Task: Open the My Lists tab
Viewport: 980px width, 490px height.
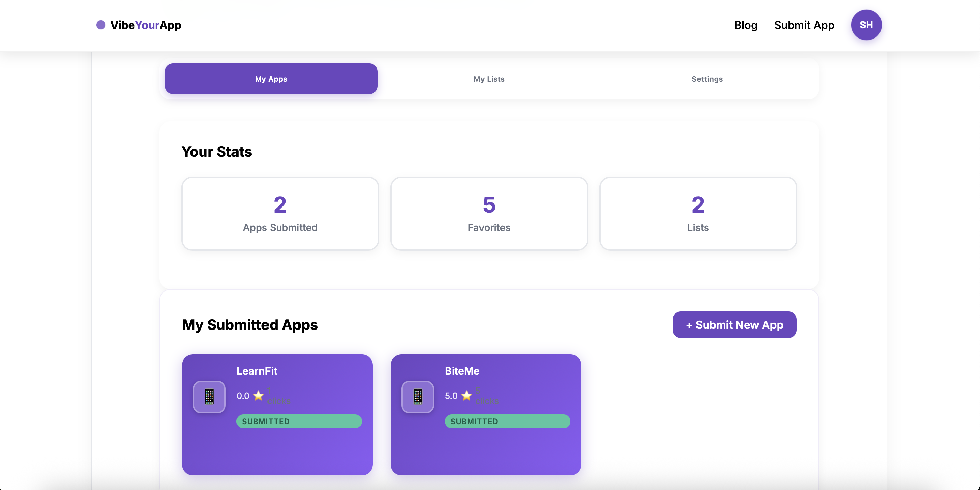Action: [x=489, y=79]
